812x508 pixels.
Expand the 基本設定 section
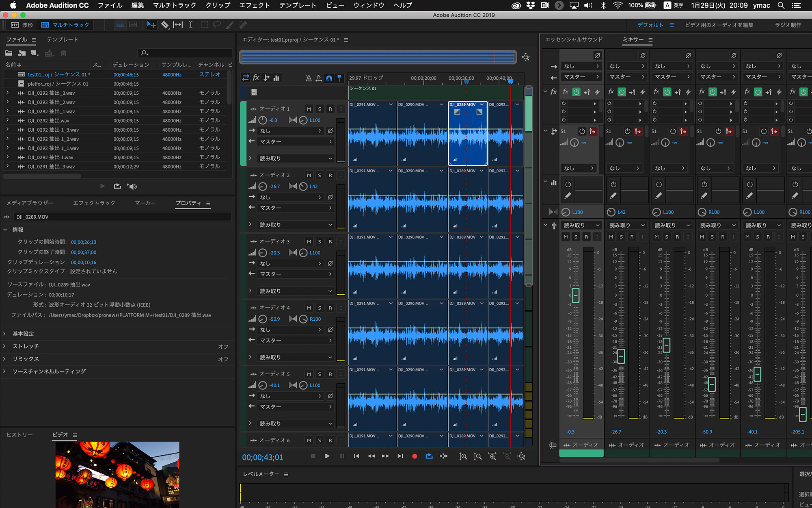point(23,334)
